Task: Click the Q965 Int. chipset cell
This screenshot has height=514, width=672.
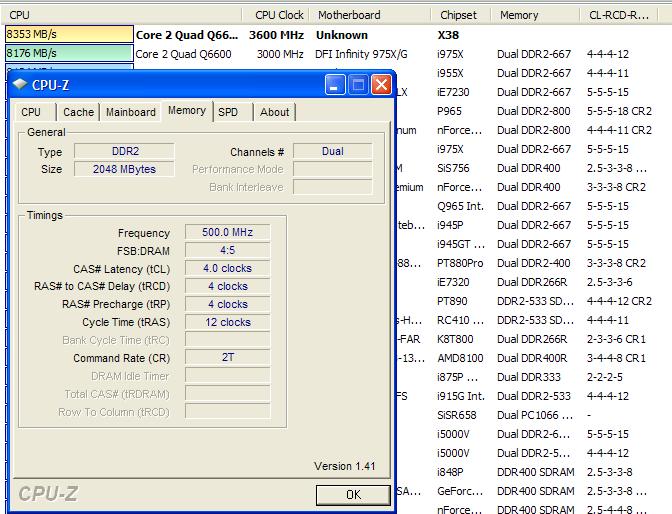Action: (460, 206)
